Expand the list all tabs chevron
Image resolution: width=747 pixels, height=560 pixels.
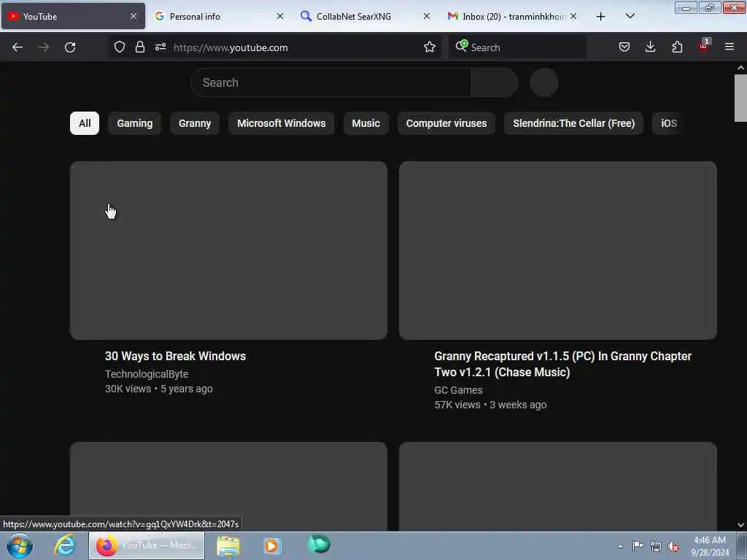(x=630, y=16)
